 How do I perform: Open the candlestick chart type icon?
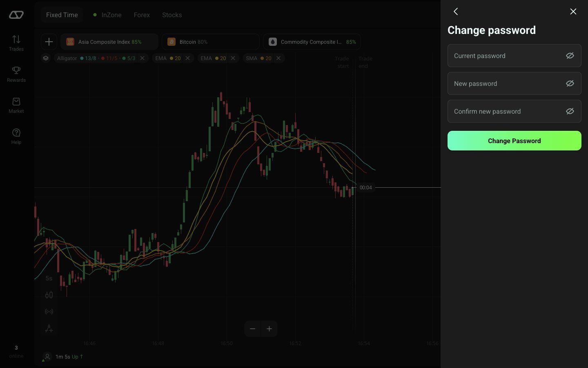click(49, 295)
